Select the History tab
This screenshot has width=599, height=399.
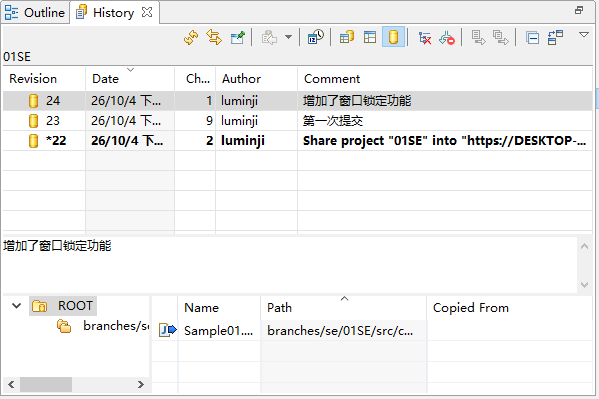[x=114, y=13]
